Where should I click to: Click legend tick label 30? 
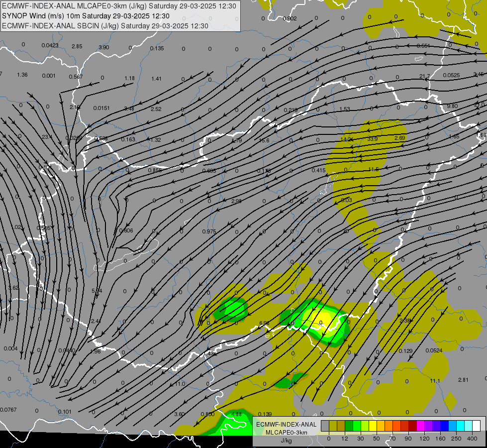point(361,439)
